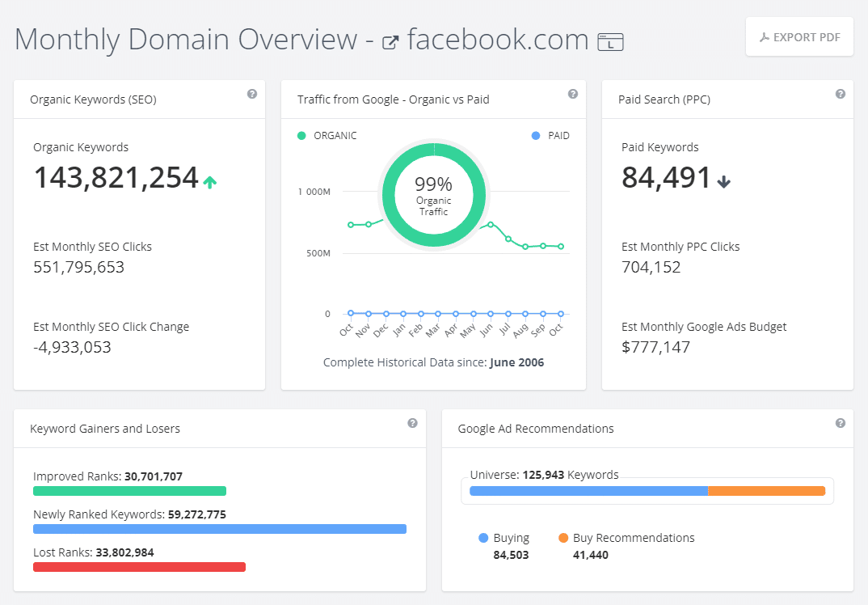Click the green up arrow beside Organic Keywords
The width and height of the screenshot is (868, 605).
point(210,182)
